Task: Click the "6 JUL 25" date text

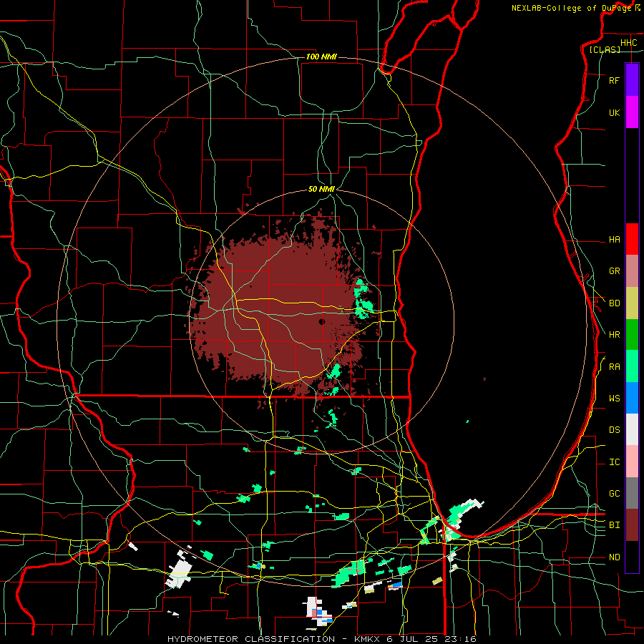Action: point(413,639)
